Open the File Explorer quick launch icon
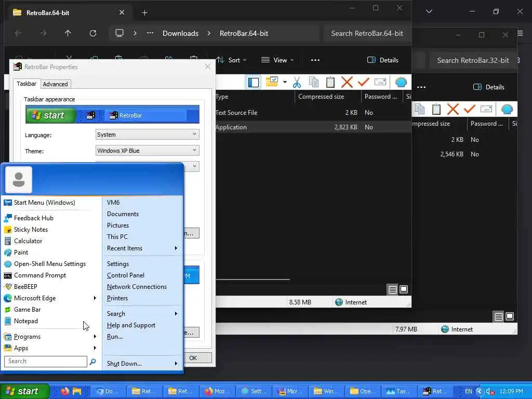 click(x=77, y=391)
